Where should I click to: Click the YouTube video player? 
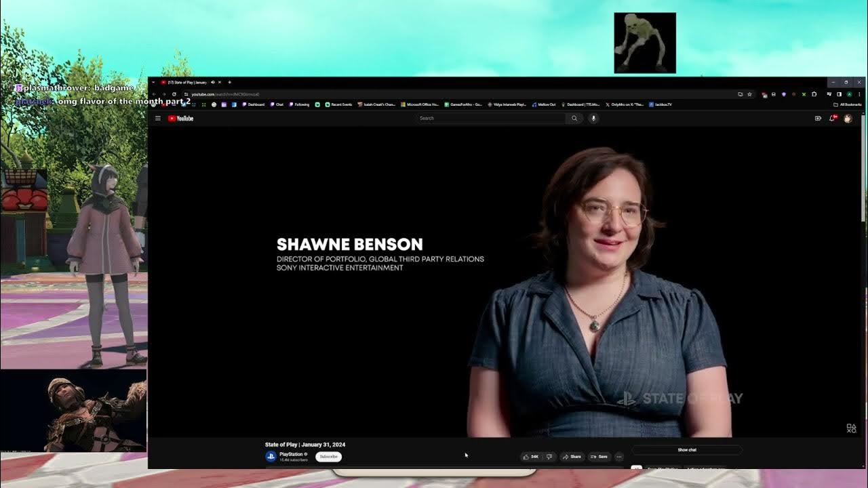[505, 281]
